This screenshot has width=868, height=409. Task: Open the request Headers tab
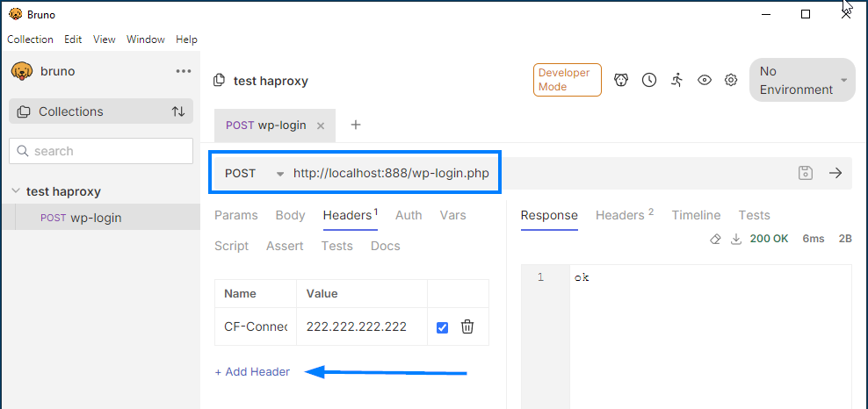(x=351, y=216)
